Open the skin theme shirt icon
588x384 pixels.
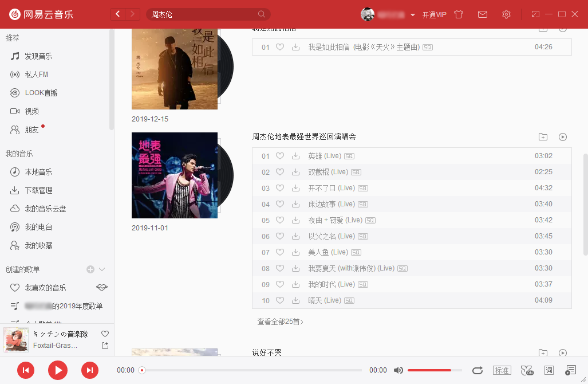[x=459, y=14]
